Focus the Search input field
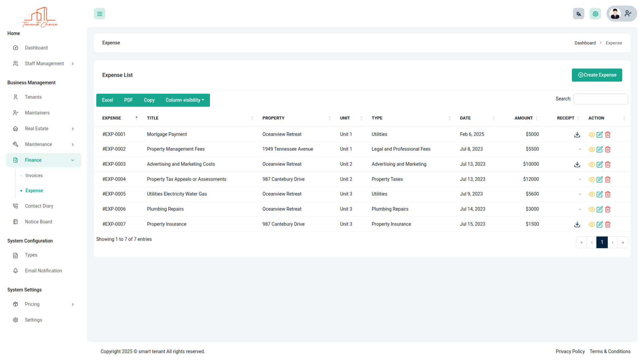The width and height of the screenshot is (644, 362). point(600,99)
